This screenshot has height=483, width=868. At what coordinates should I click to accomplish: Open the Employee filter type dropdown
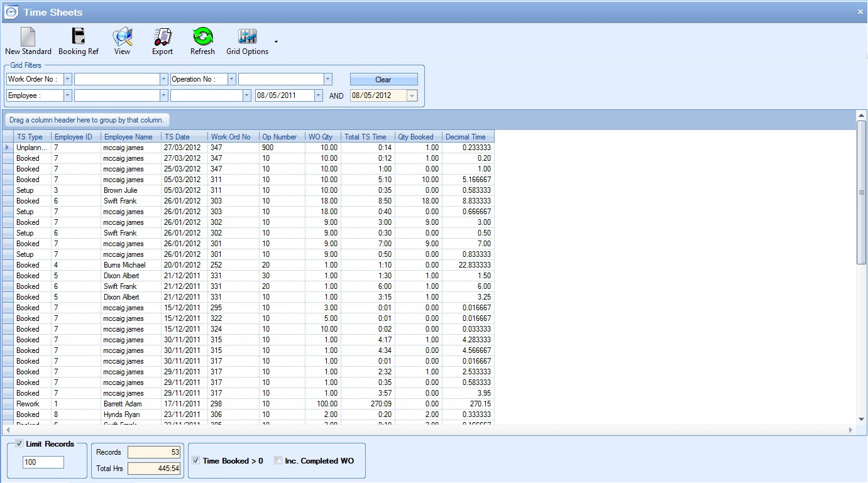68,95
